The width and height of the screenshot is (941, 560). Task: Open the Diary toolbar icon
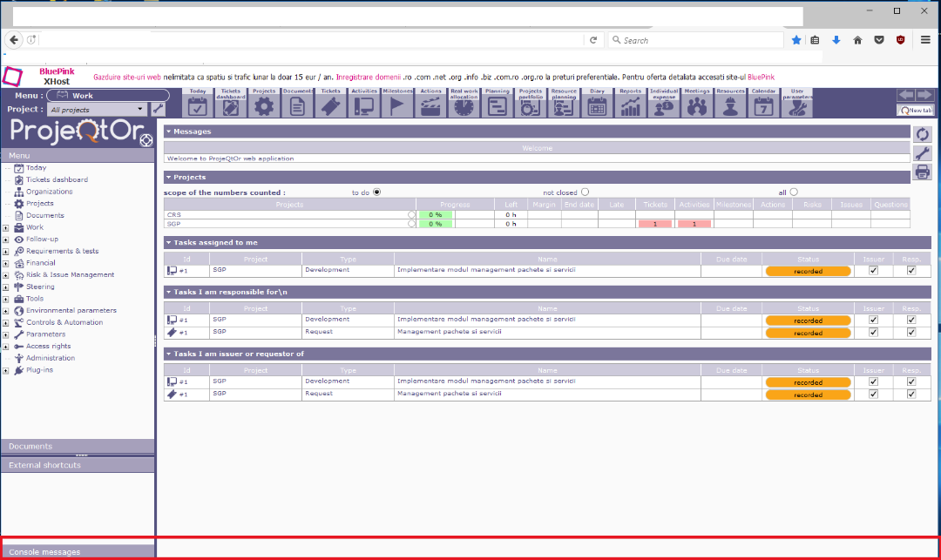point(597,105)
